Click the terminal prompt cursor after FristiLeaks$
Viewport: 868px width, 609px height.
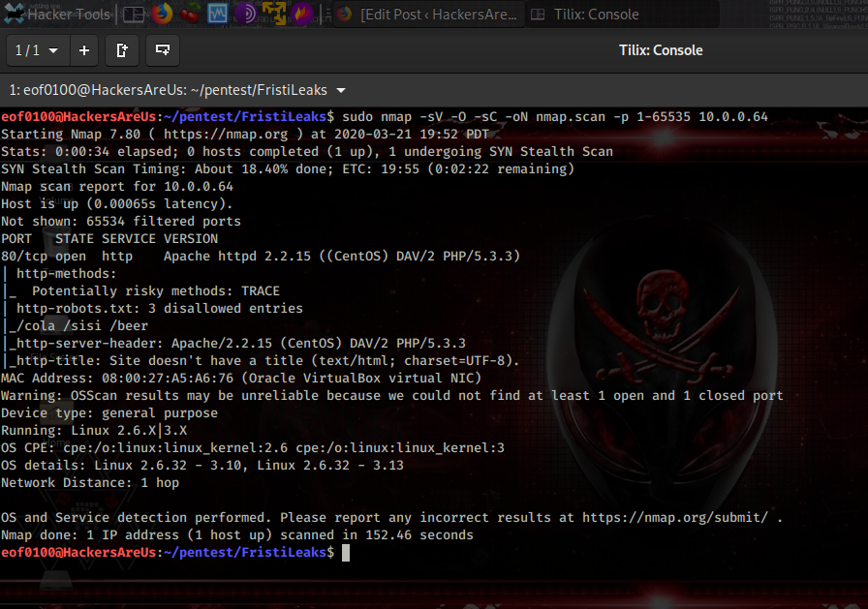coord(345,553)
